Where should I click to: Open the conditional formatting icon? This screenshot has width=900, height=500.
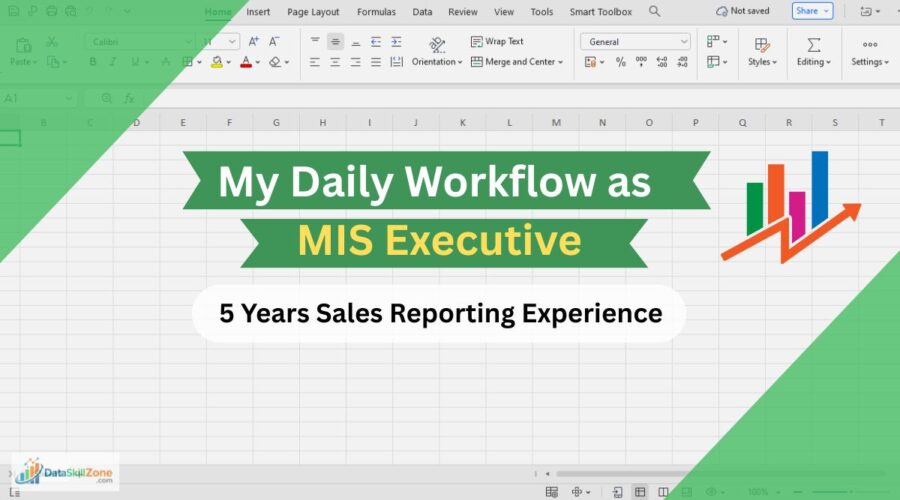(x=713, y=41)
